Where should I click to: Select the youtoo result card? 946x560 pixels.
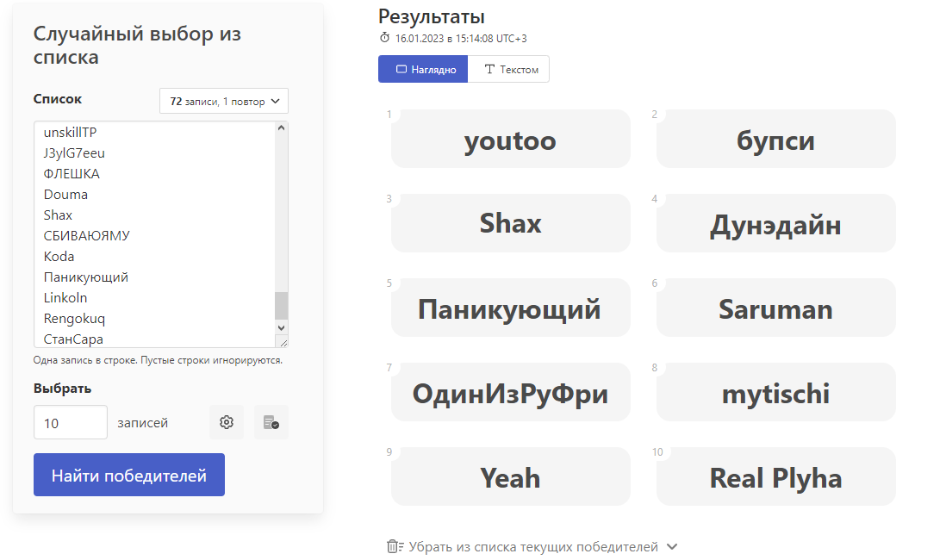(510, 140)
